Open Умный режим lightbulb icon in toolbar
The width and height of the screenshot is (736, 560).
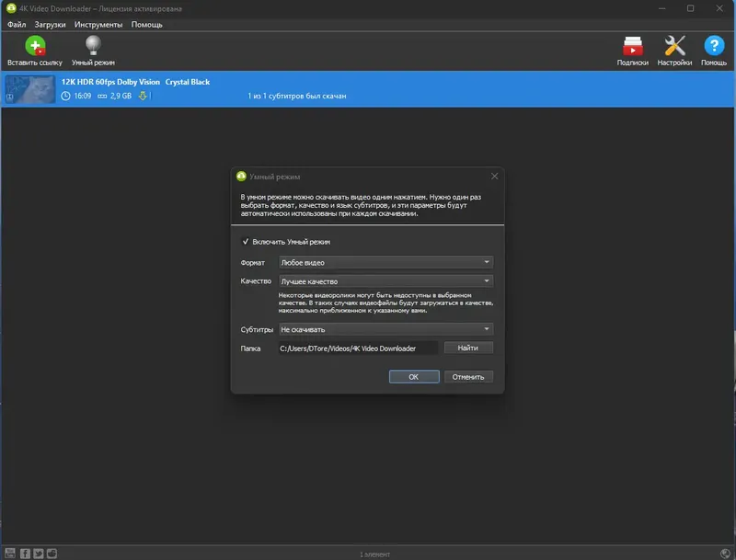(93, 45)
